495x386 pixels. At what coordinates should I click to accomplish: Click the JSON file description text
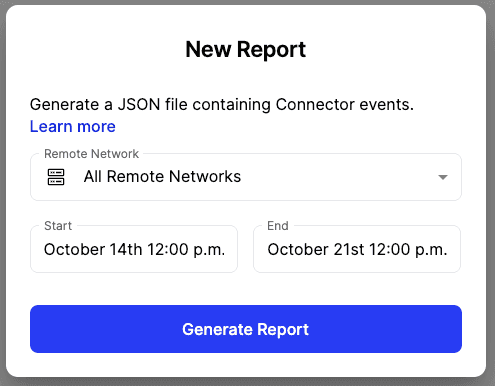[222, 105]
